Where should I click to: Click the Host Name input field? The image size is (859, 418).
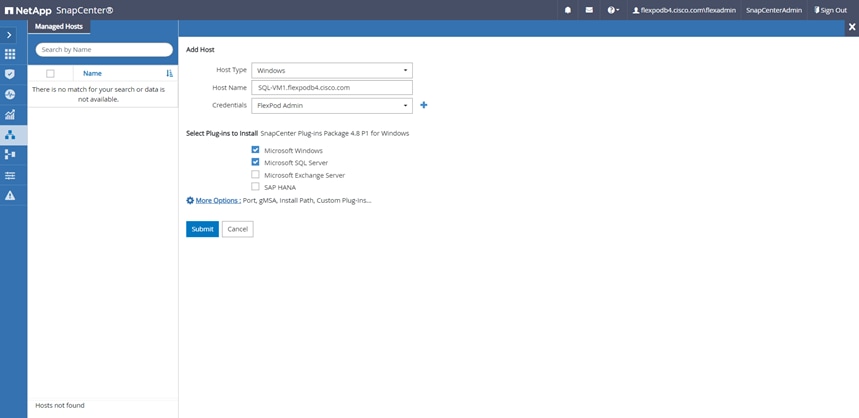332,88
